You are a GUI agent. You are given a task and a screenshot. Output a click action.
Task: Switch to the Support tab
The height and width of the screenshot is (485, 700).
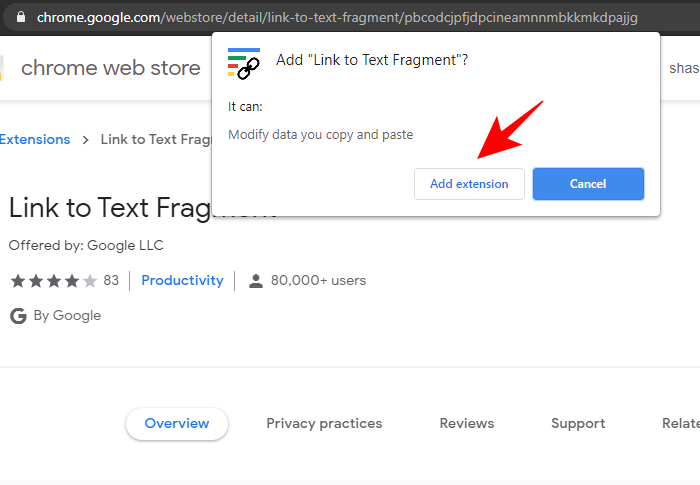click(578, 424)
